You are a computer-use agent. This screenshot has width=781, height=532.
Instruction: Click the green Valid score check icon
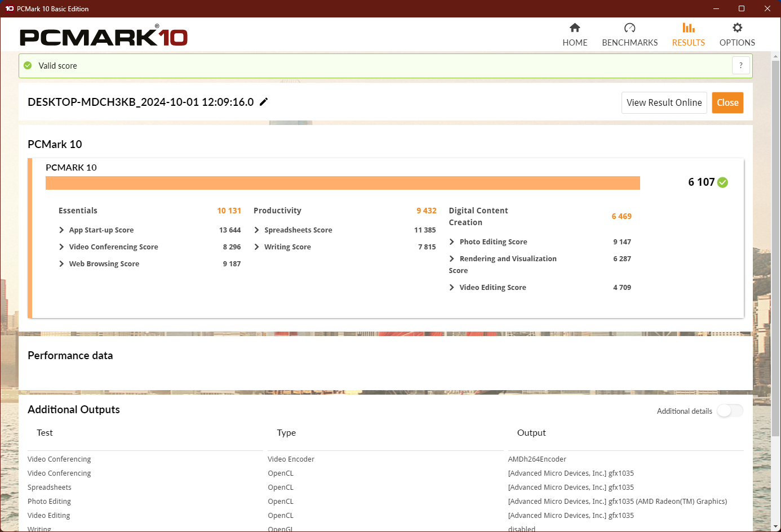pos(28,66)
